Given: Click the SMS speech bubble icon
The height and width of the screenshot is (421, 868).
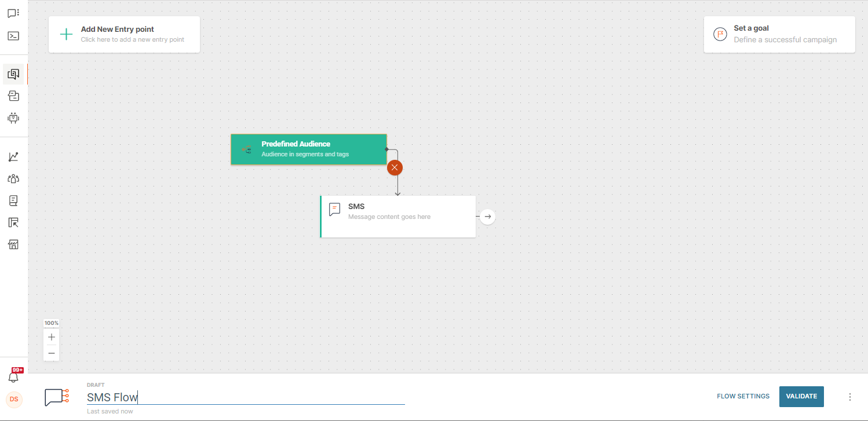Looking at the screenshot, I should tap(335, 210).
